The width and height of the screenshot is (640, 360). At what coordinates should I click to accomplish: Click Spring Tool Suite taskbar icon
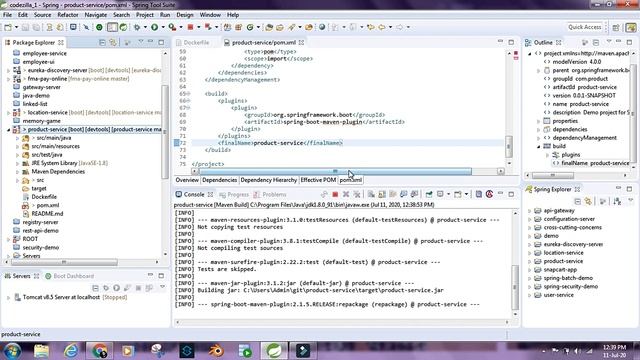click(274, 351)
